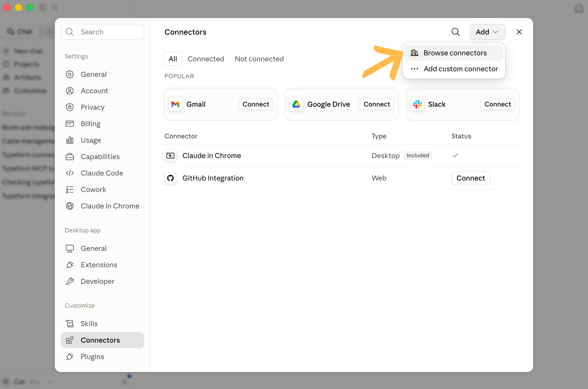This screenshot has width=588, height=389.
Task: Click the Claude in Chrome connector name
Action: [212, 156]
